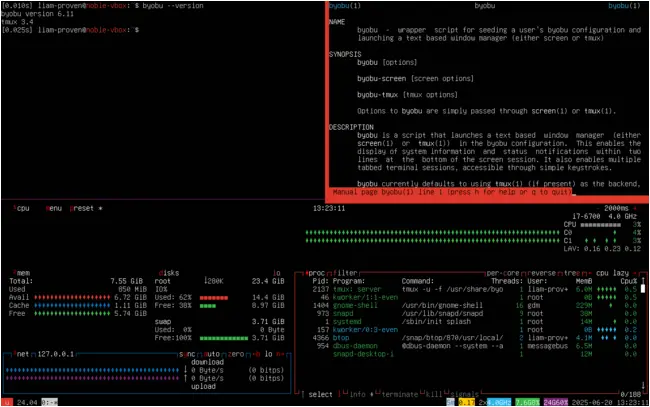Click the Program: column header
The width and height of the screenshot is (650, 407).
coord(349,281)
